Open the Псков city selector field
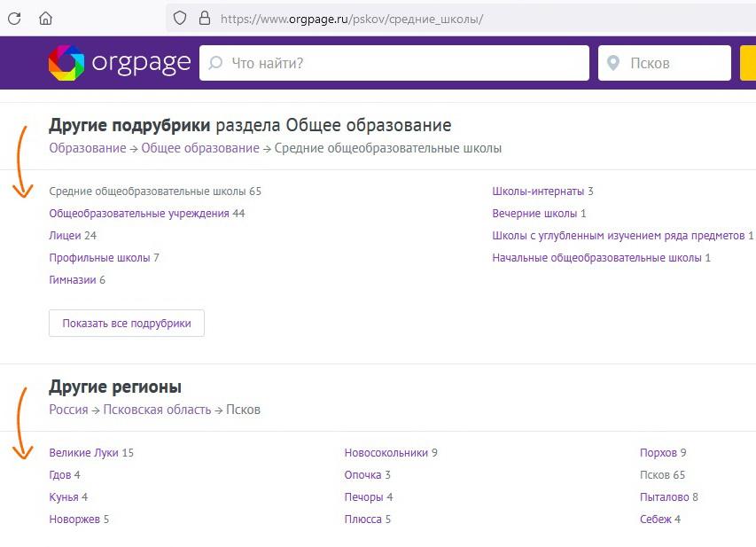The image size is (756, 547). (665, 63)
